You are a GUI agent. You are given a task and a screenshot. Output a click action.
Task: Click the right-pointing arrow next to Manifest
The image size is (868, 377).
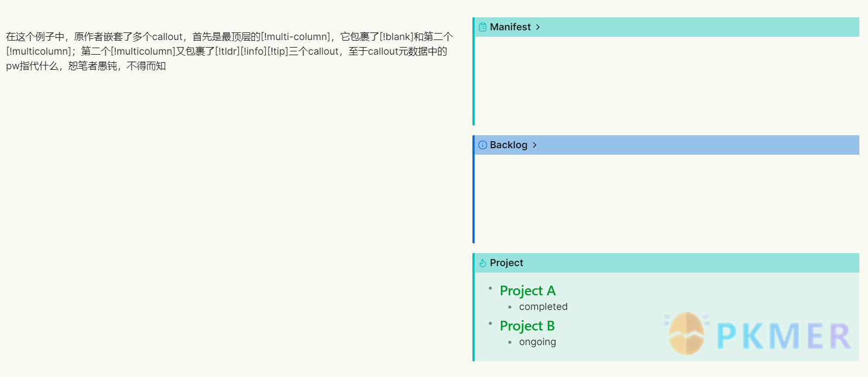coord(538,27)
